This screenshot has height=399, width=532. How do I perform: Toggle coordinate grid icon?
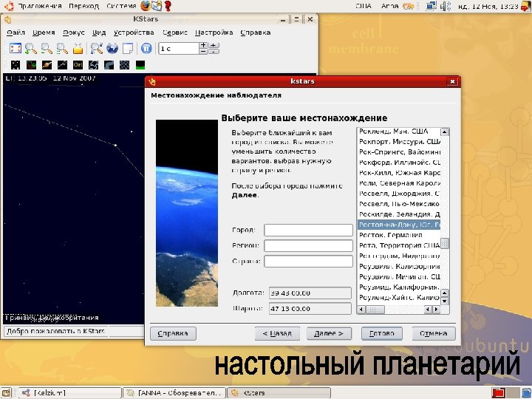click(x=125, y=64)
